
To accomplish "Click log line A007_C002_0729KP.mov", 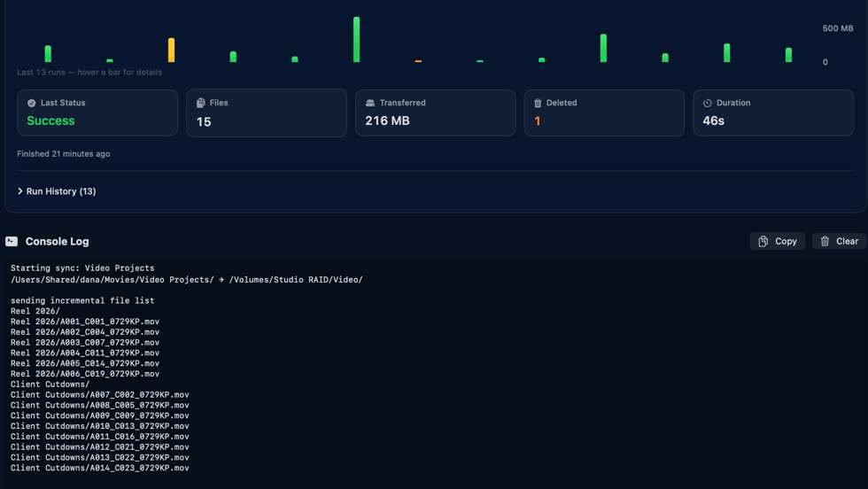I will point(99,395).
